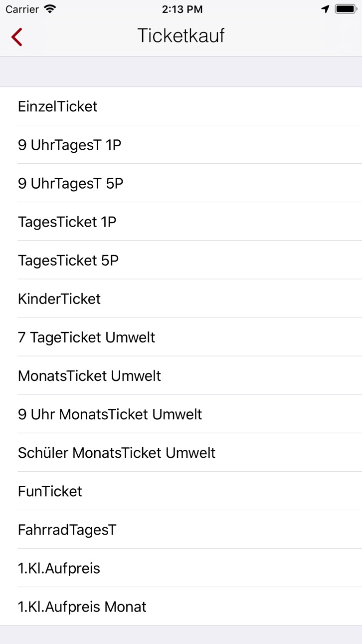Choose 9 UhrTagesT 5P ticket
This screenshot has height=644, width=362.
pos(181,183)
